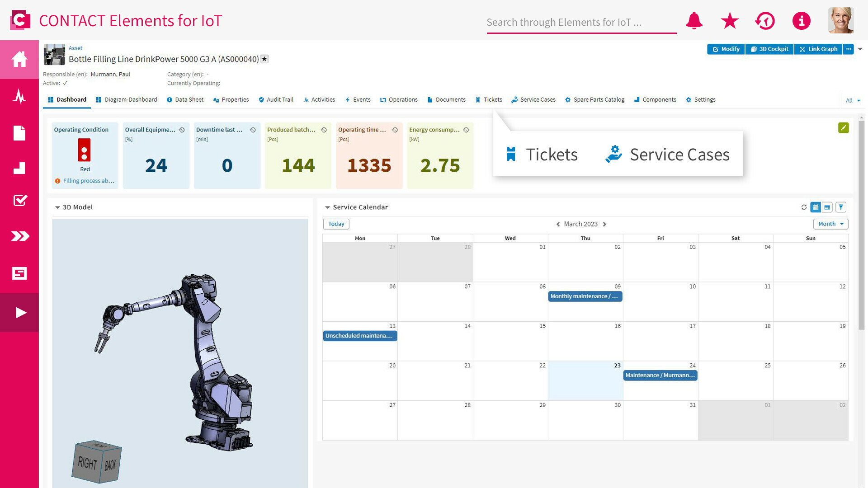The image size is (868, 488).
Task: Switch Service Calendar to calendar view
Action: coord(816,207)
